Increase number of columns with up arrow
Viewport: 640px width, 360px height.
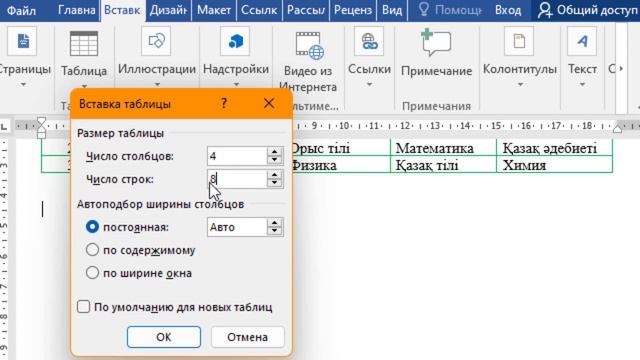pyautogui.click(x=274, y=151)
